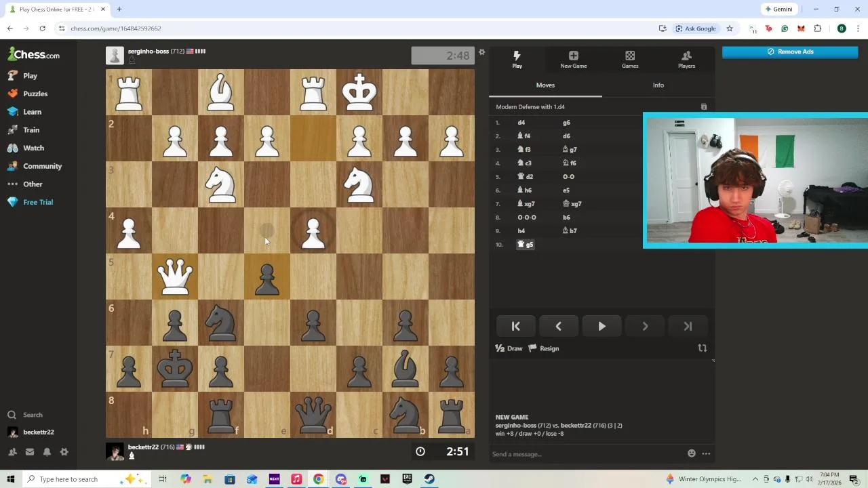The image size is (868, 488).
Task: Open File Explorer from the taskbar
Action: coord(208,479)
